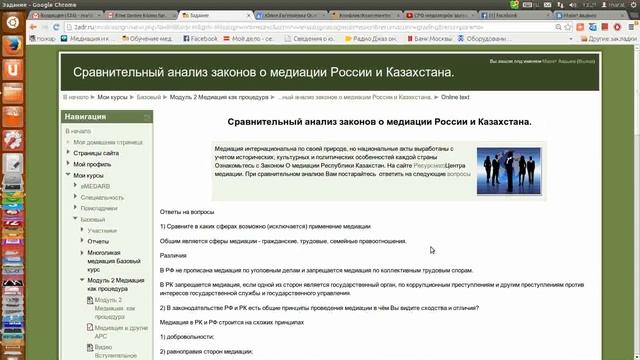640x360 pixels.
Task: Click the Chrome back arrow button
Action: [33, 27]
